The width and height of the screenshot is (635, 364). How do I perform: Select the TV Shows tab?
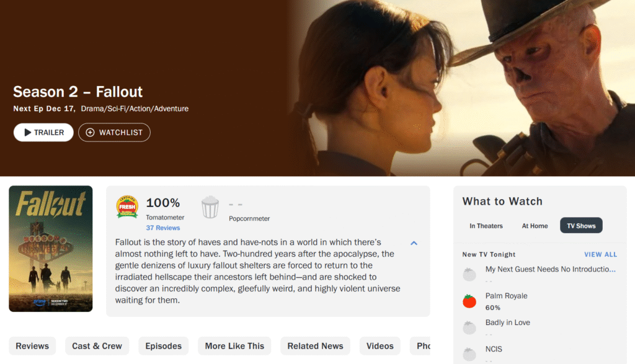point(581,226)
